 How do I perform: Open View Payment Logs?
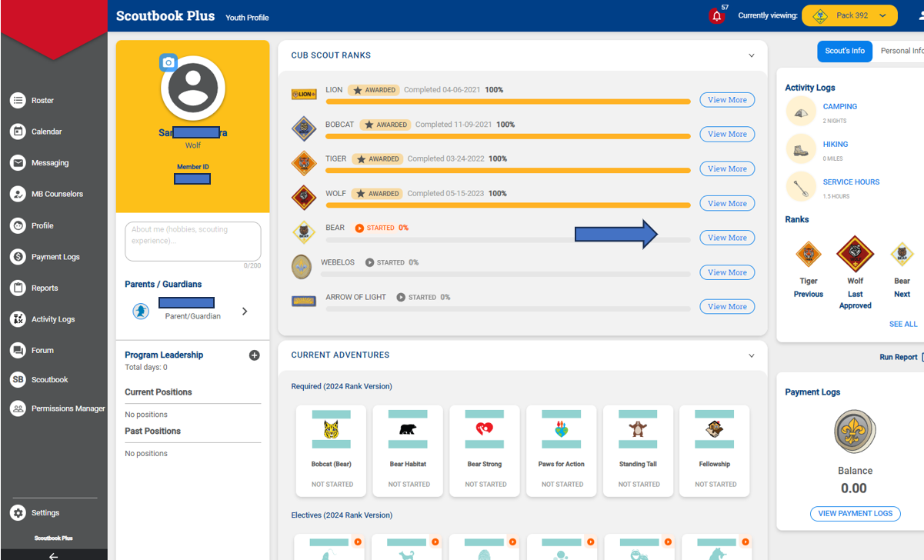(x=855, y=513)
